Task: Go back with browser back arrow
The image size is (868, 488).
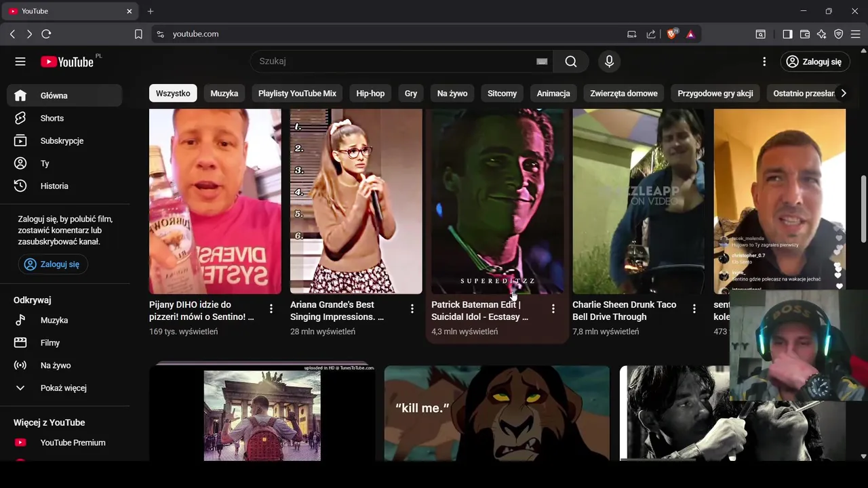Action: pos(12,34)
